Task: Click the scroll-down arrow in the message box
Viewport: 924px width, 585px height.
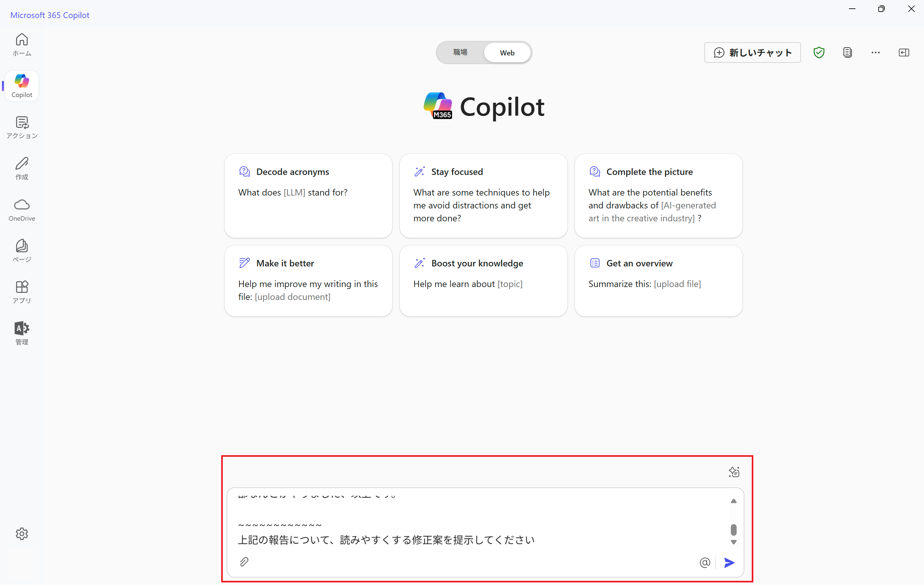Action: pyautogui.click(x=734, y=542)
